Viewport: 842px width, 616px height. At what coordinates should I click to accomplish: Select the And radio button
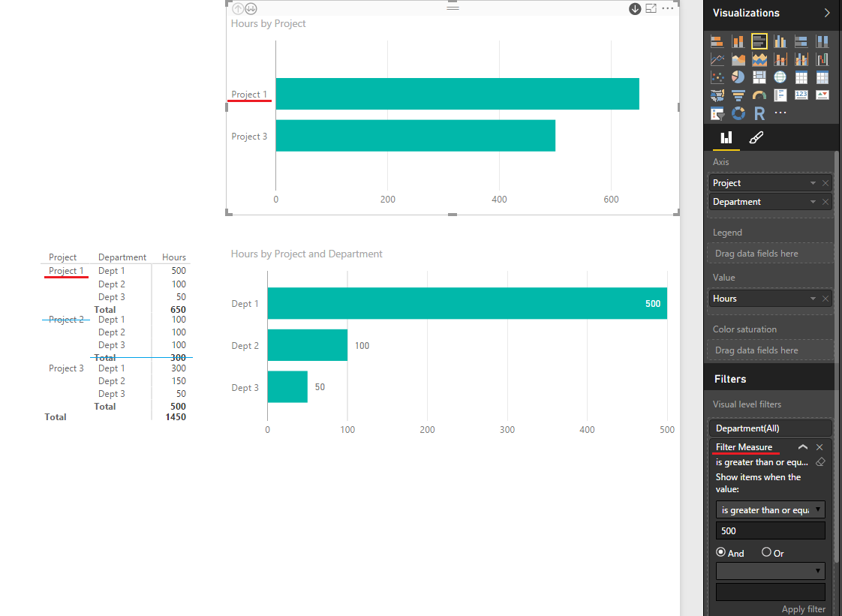click(x=720, y=552)
